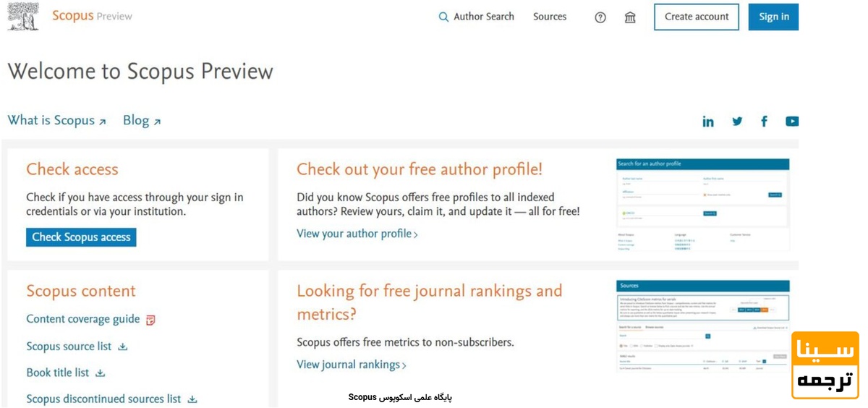Visit the Scopus YouTube icon
Image resolution: width=868 pixels, height=408 pixels.
pos(792,122)
